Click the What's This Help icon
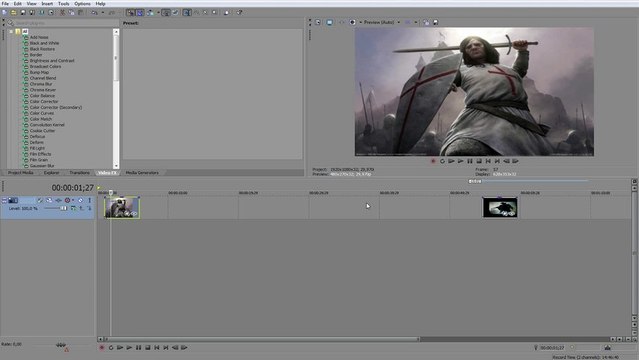Image resolution: width=639 pixels, height=360 pixels. pos(239,13)
